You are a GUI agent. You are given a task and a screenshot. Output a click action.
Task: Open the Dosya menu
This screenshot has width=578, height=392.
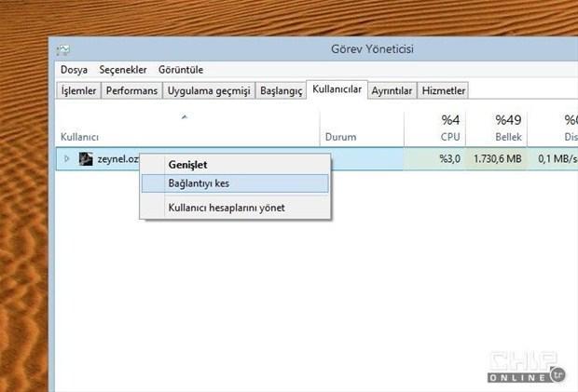click(74, 70)
